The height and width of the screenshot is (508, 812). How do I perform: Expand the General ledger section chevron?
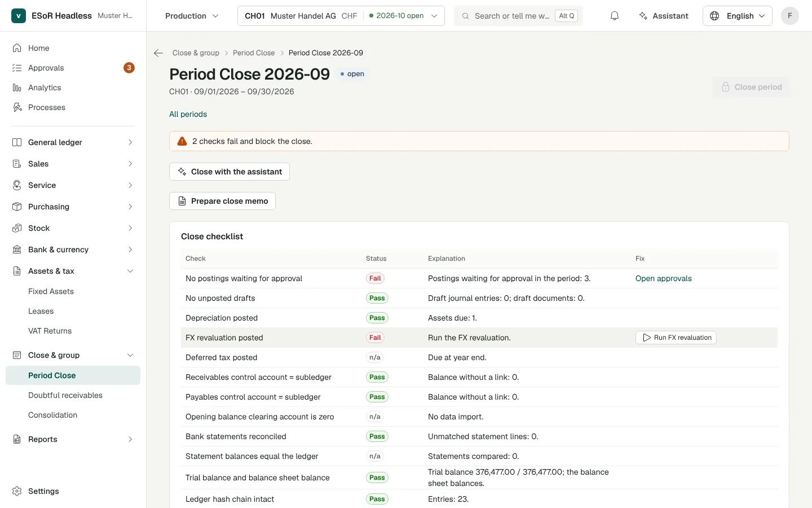tap(130, 142)
